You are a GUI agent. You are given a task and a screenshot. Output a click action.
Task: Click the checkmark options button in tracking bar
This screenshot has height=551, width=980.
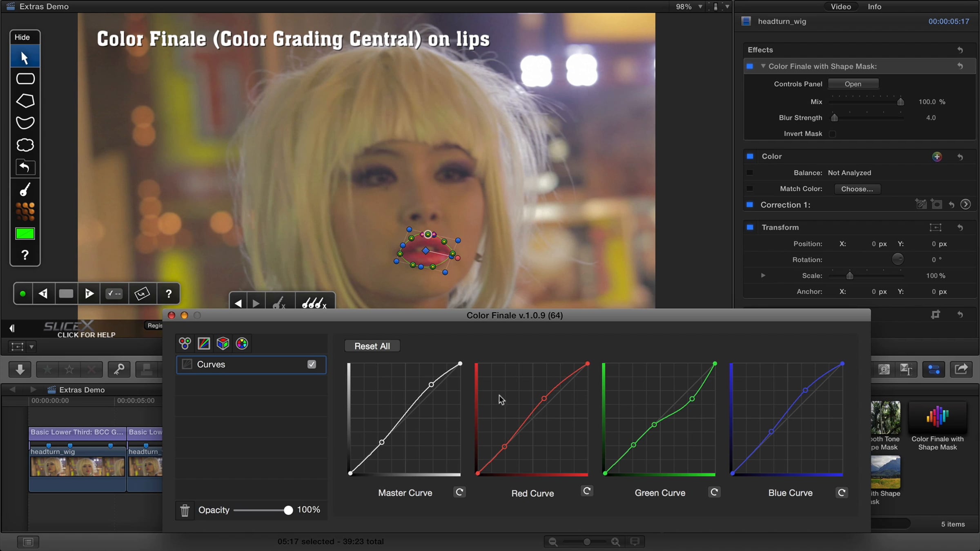pyautogui.click(x=114, y=293)
